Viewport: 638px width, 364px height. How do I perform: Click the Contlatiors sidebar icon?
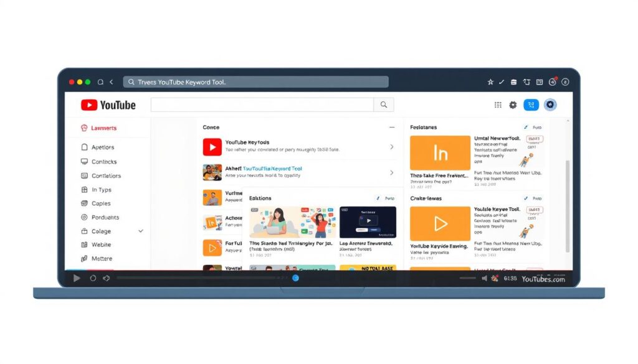pyautogui.click(x=84, y=175)
